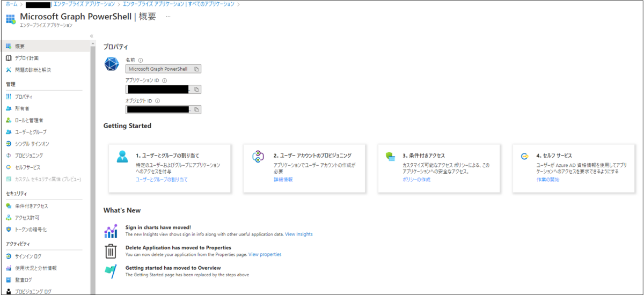Click the sign in charts icon
Viewport: 644px width, 295px height.
coord(111,231)
